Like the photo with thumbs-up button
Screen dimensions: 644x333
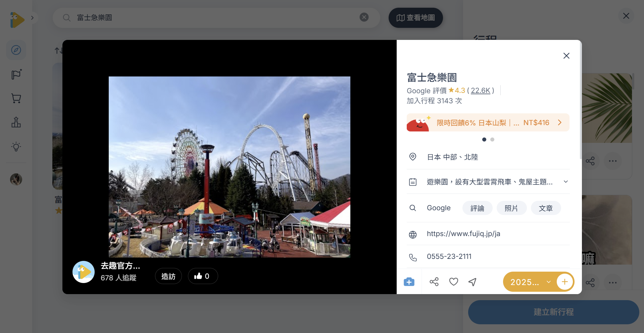tap(203, 276)
